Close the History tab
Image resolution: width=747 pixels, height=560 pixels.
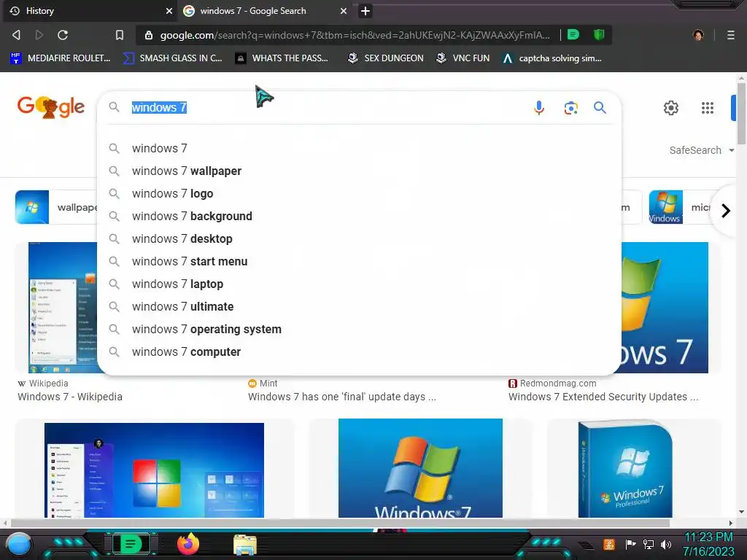coord(169,11)
